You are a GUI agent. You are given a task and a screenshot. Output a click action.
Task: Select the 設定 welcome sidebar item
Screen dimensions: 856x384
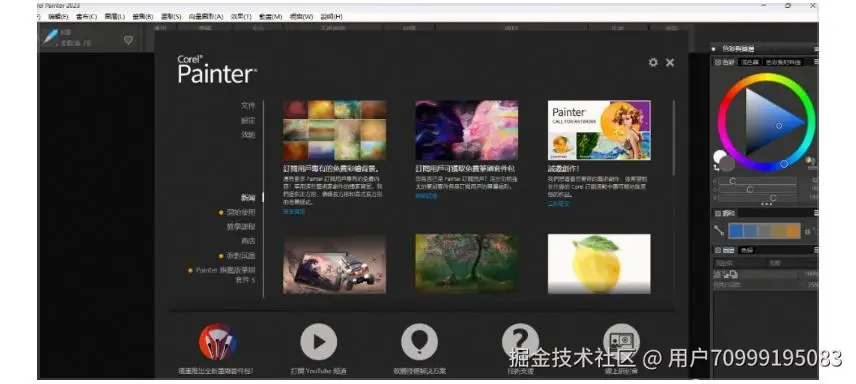tap(248, 120)
